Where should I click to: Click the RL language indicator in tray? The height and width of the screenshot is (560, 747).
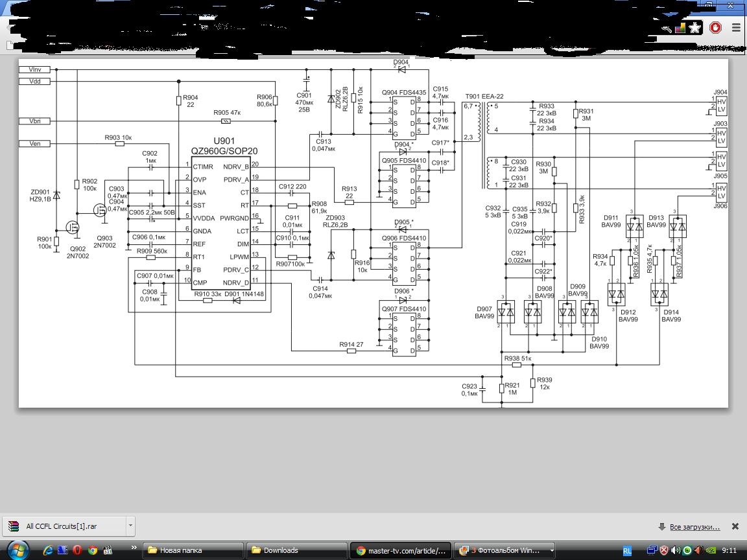[x=627, y=550]
